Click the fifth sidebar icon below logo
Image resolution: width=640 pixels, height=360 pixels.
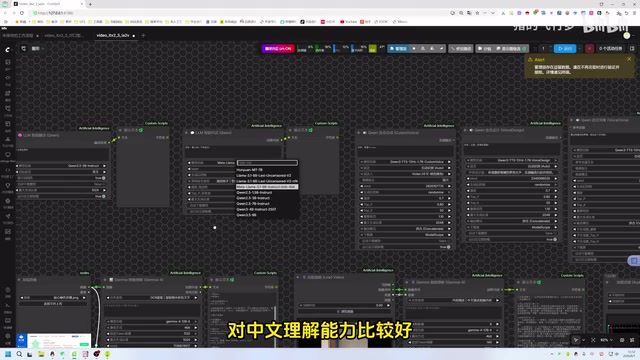point(7,124)
